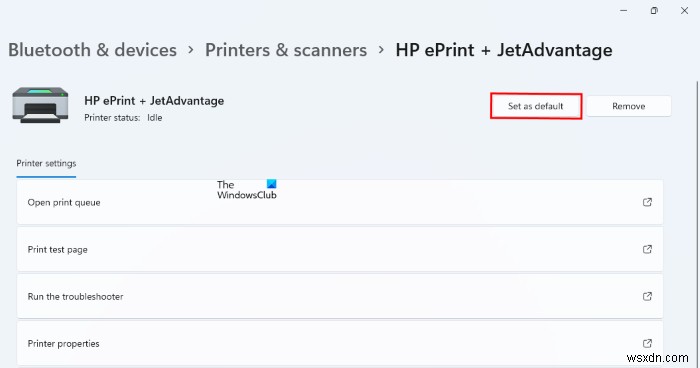Click external-link icon beside Run the troubleshooter

[647, 296]
